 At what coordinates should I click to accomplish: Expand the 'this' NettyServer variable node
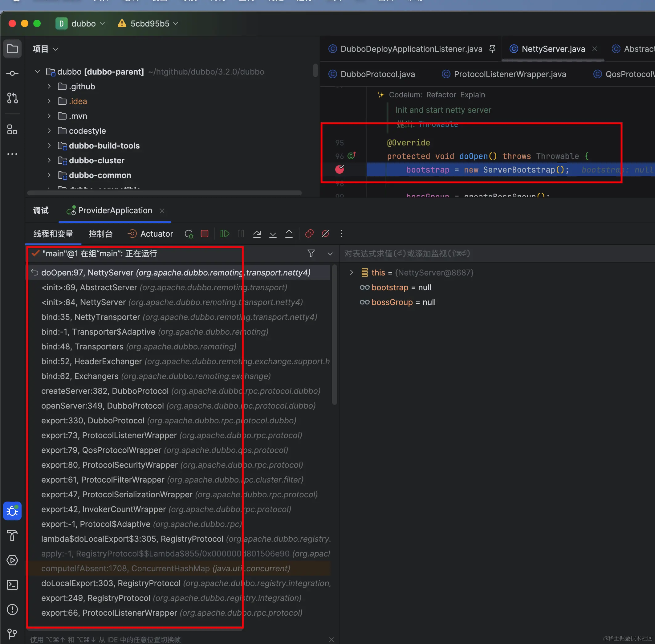351,272
